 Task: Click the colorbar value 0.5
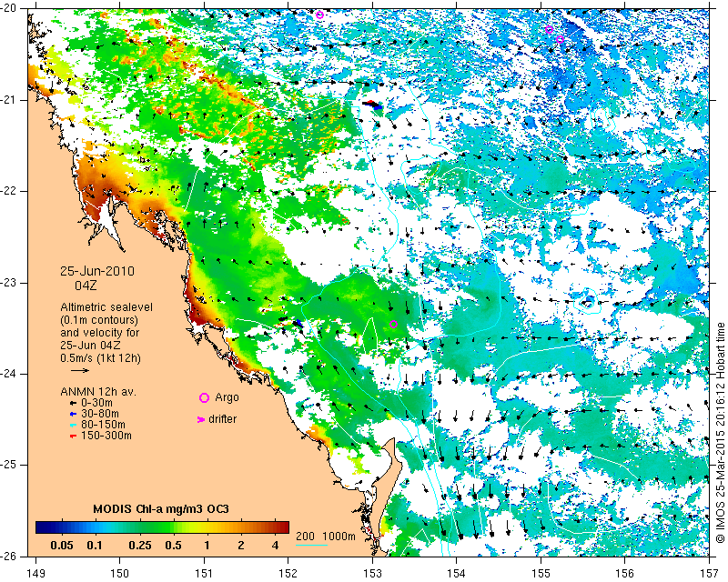click(173, 546)
